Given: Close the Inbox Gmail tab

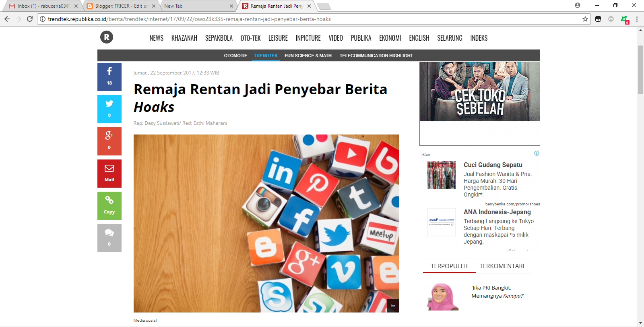Looking at the screenshot, I should 76,6.
